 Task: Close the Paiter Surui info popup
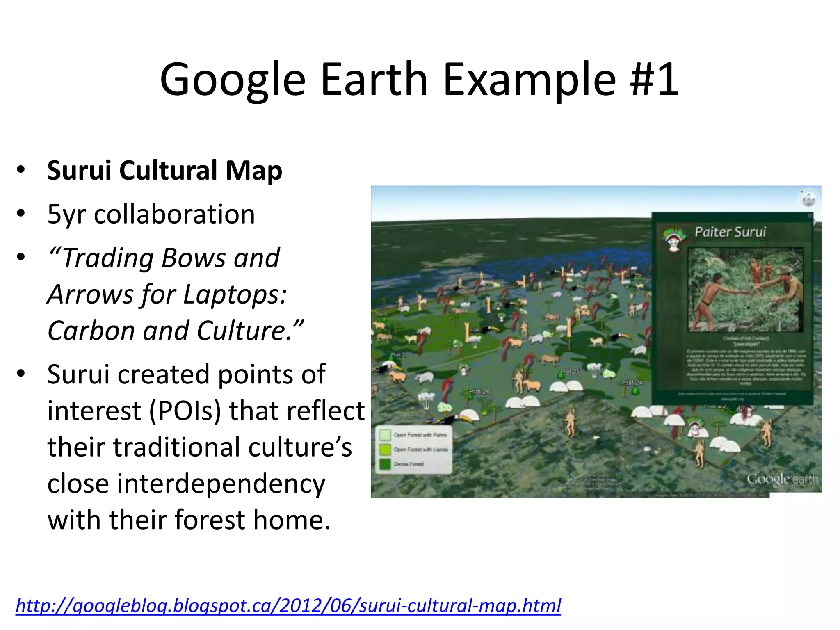tap(810, 215)
